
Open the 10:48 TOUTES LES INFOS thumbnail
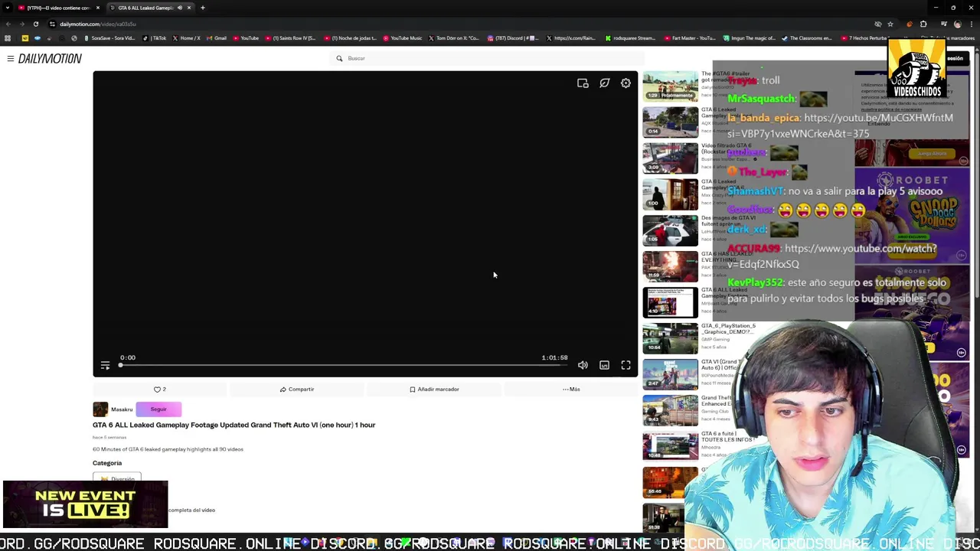tap(671, 445)
